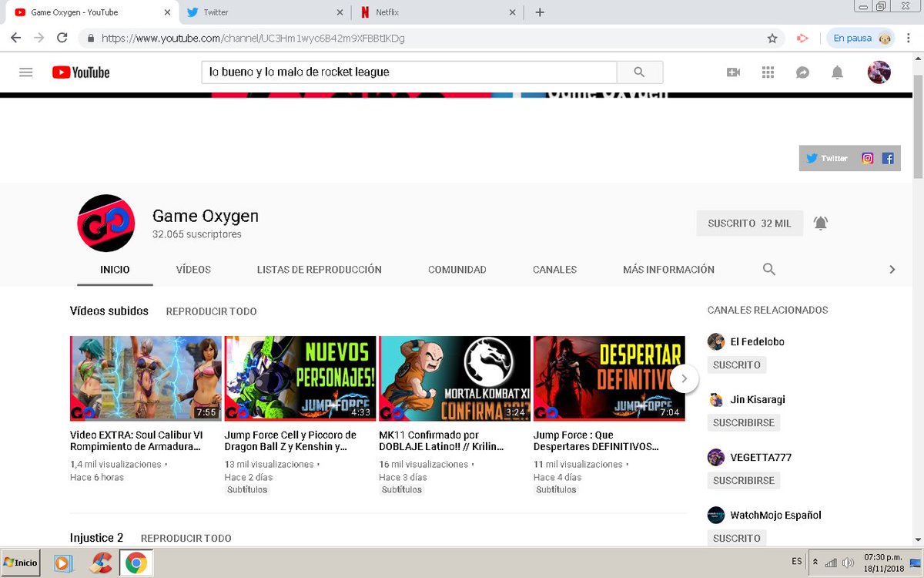Screen dimensions: 924x578
Task: Click the Chrome taskbar icon
Action: (x=136, y=563)
